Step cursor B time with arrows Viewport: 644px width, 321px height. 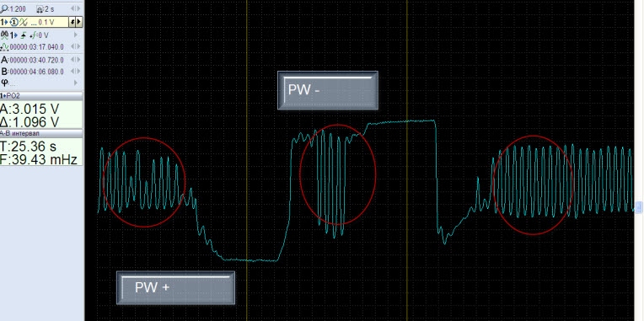[75, 72]
